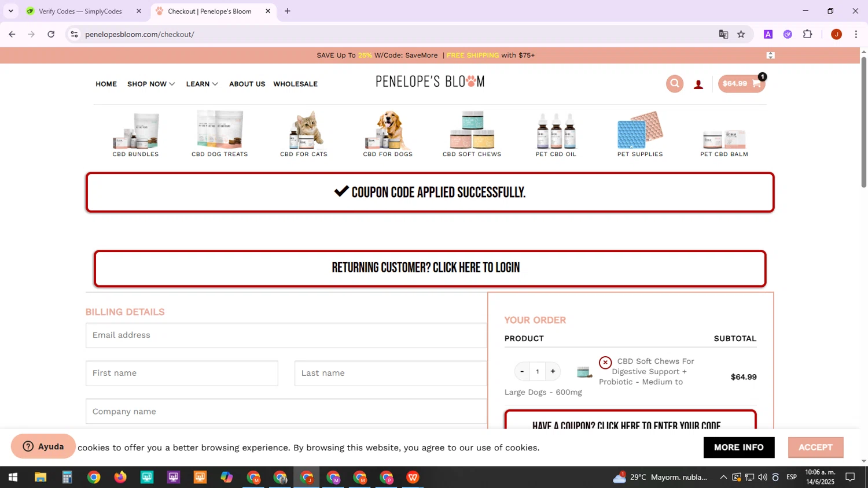The width and height of the screenshot is (868, 488).
Task: Close the Verify Codes tab
Action: point(139,11)
